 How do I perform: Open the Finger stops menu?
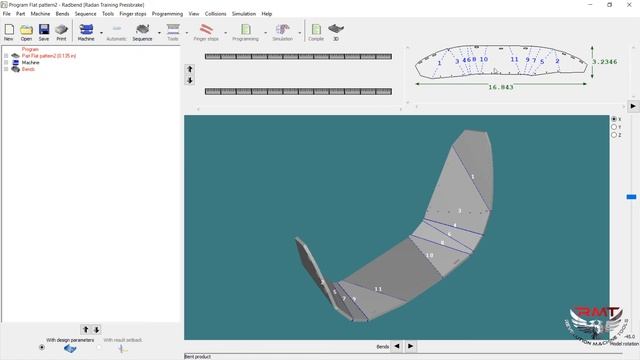point(133,14)
